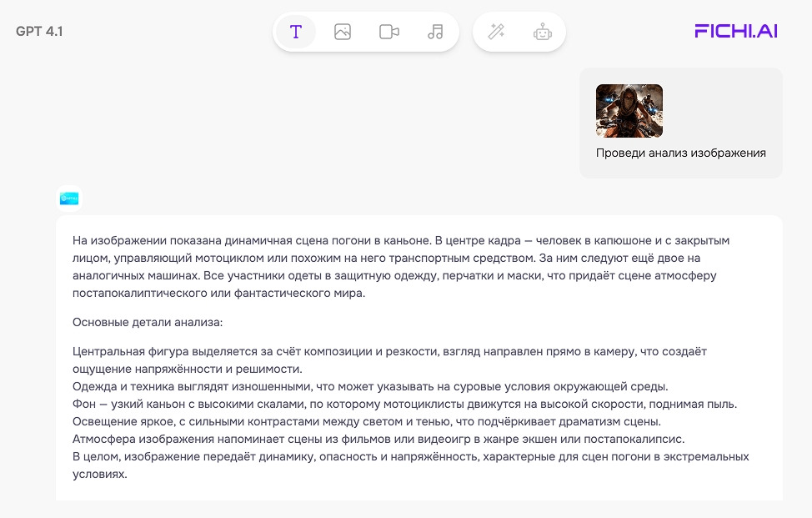Click the sentence starting "Центральная фигура выделяется"
Screen dimensions: 812x518
(389, 360)
